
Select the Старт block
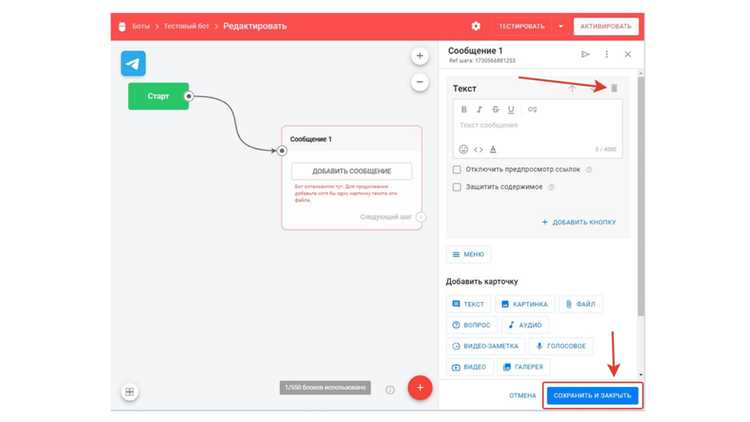[x=158, y=96]
